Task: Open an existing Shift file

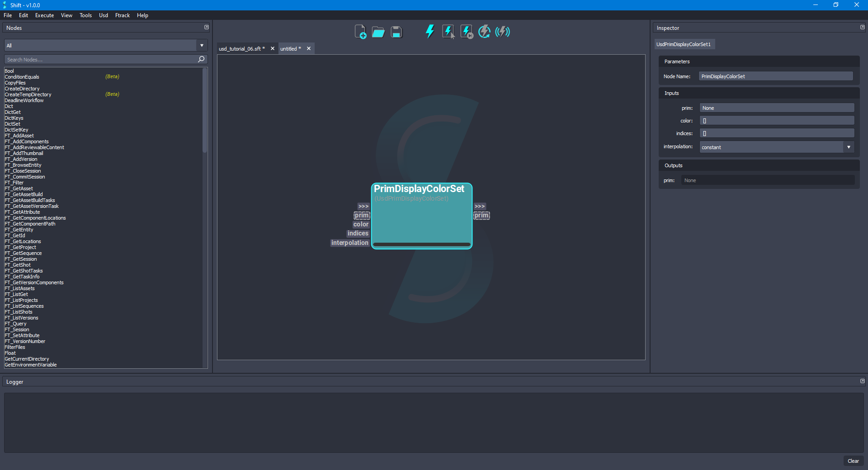Action: coord(378,32)
